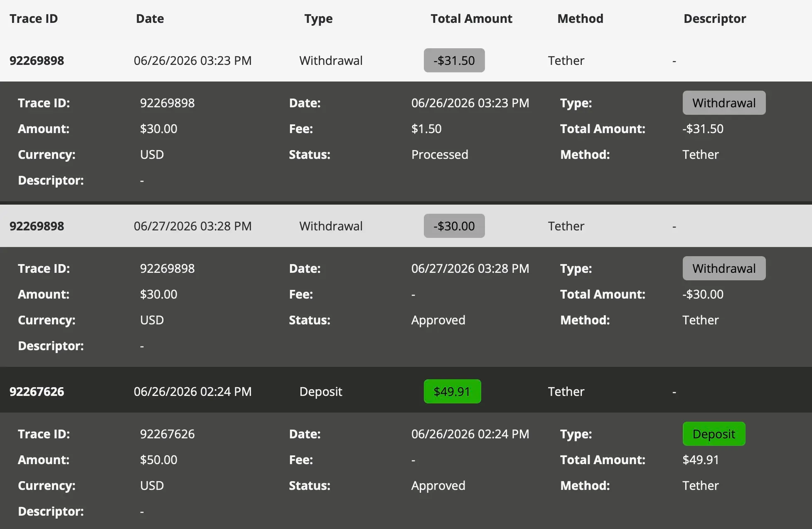The image size is (812, 529).
Task: Sort by the Method column header
Action: point(580,19)
